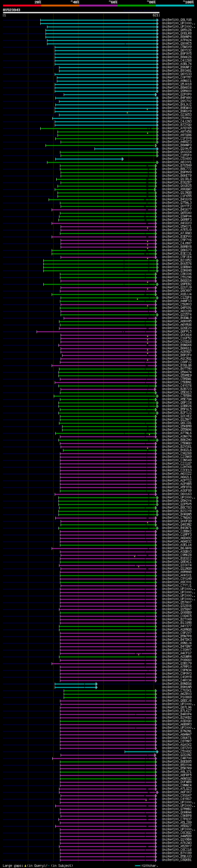Viewport: 197px width, 868px height.
Task: Click the UniRef100_A9T456 label
Action: (176, 131)
